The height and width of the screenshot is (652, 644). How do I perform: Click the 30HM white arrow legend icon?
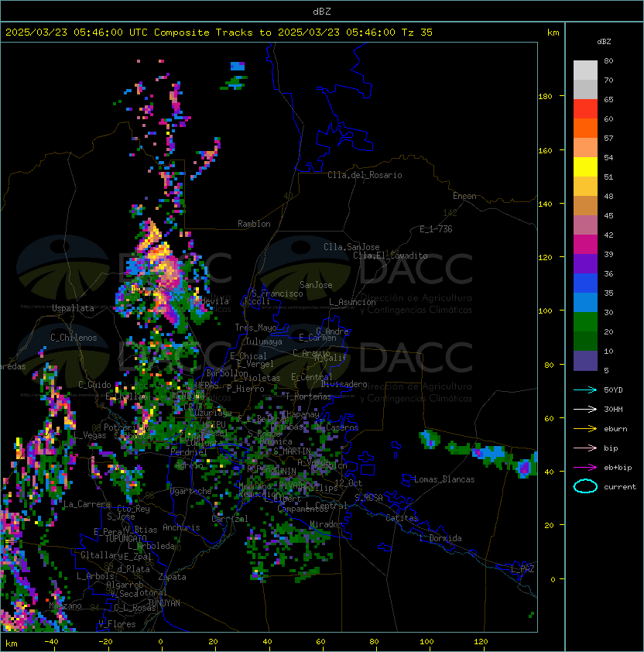coord(585,409)
